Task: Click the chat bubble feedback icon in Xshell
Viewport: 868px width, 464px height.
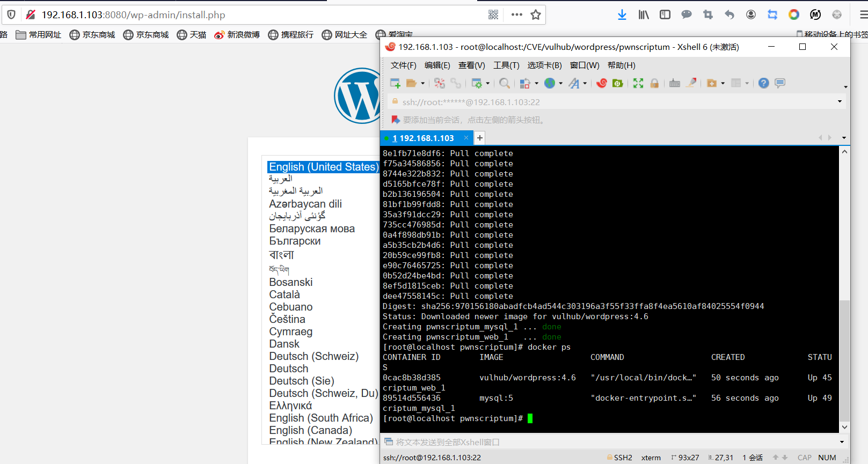Action: [x=780, y=83]
